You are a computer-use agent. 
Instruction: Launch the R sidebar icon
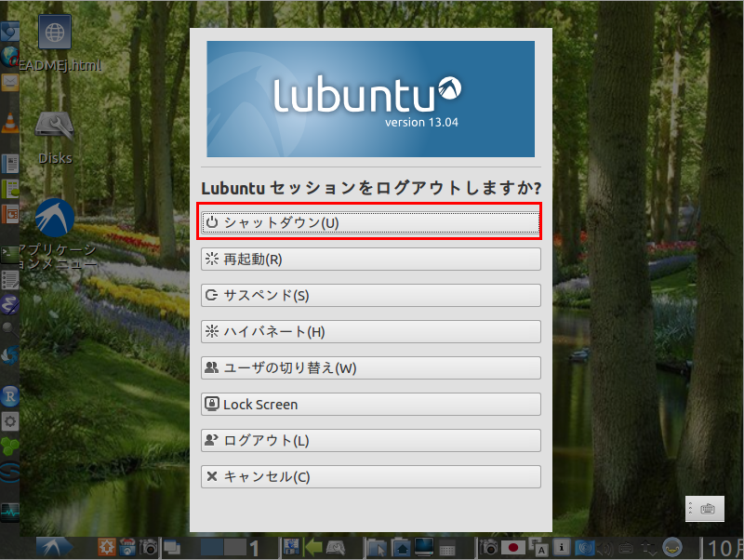click(x=9, y=395)
